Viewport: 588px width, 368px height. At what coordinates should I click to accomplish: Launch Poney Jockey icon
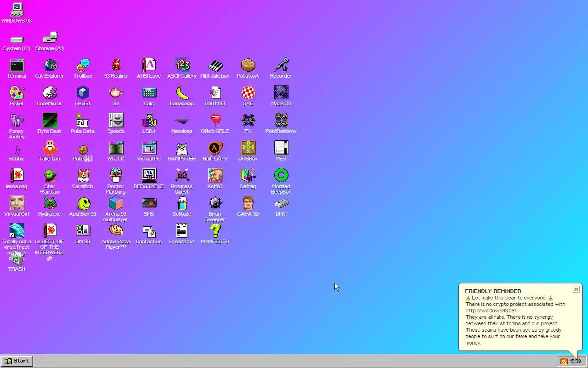(x=17, y=121)
